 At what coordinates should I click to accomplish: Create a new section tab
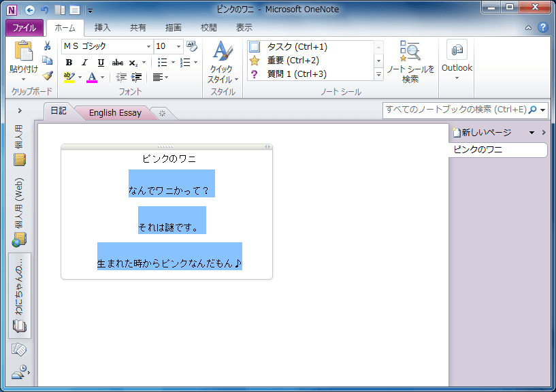pyautogui.click(x=162, y=113)
